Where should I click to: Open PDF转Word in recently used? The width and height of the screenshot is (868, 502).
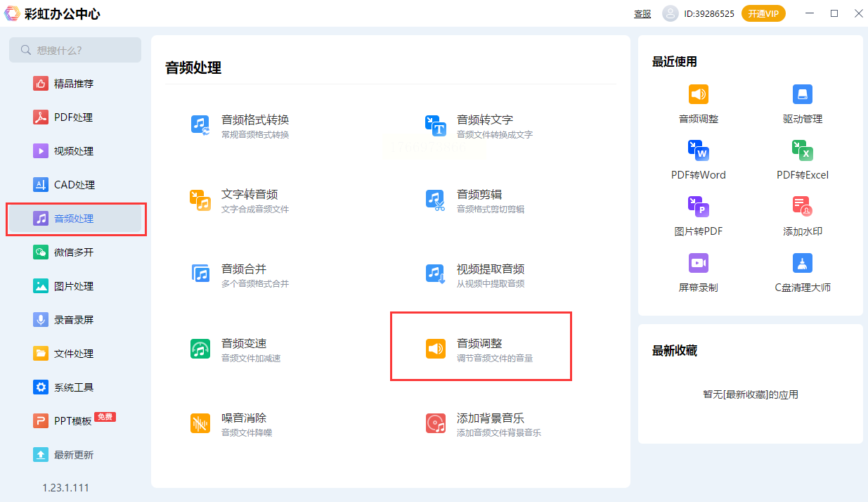tap(699, 150)
